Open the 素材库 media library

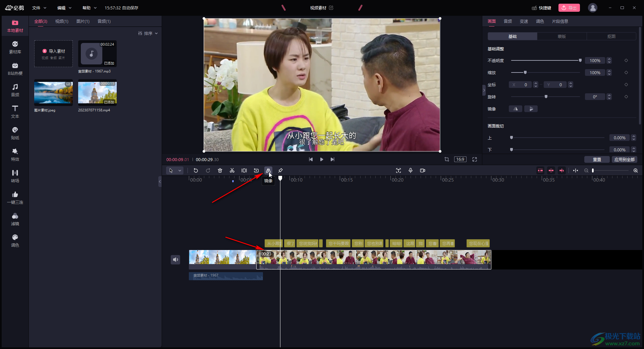point(15,48)
